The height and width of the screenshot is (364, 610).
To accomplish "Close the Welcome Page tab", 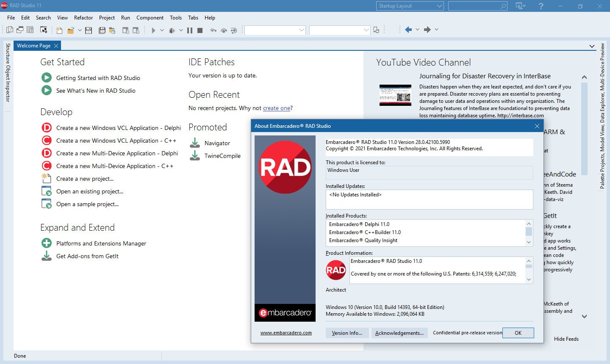I will point(56,46).
